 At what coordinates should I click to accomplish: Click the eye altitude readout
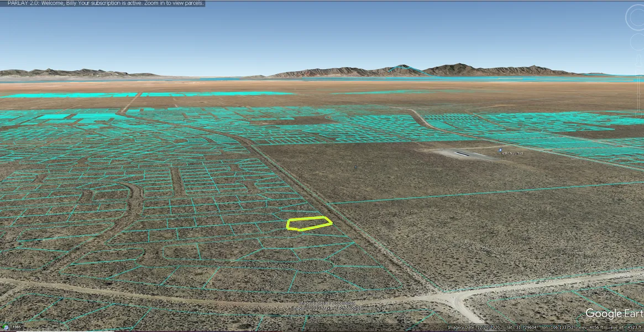[626, 328]
